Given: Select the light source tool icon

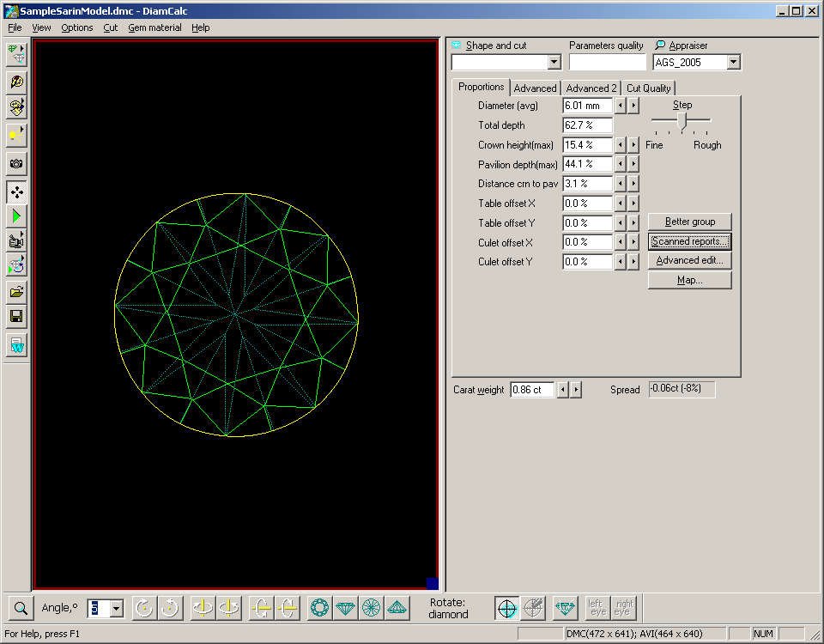Looking at the screenshot, I should coord(16,134).
